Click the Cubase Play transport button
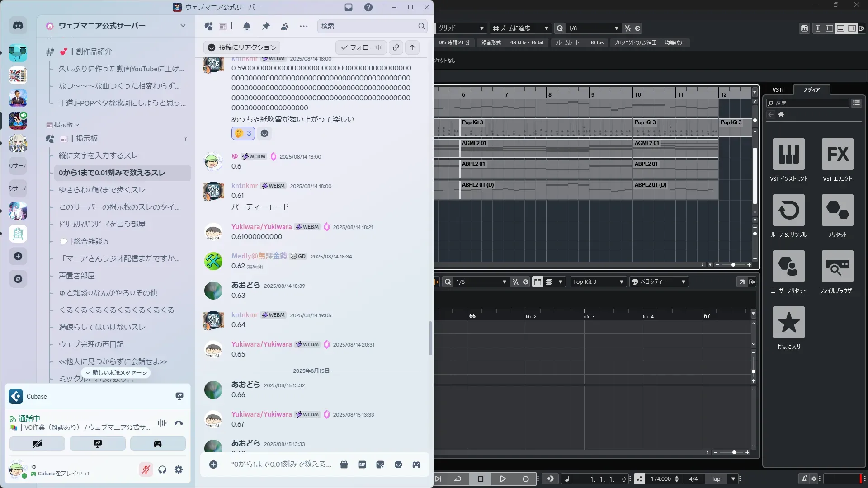 coord(503,479)
